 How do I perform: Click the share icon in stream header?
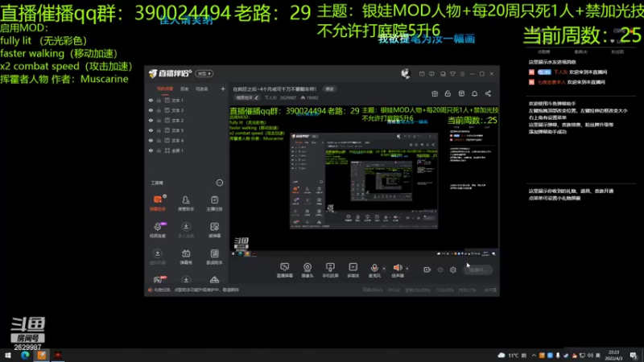[x=488, y=93]
